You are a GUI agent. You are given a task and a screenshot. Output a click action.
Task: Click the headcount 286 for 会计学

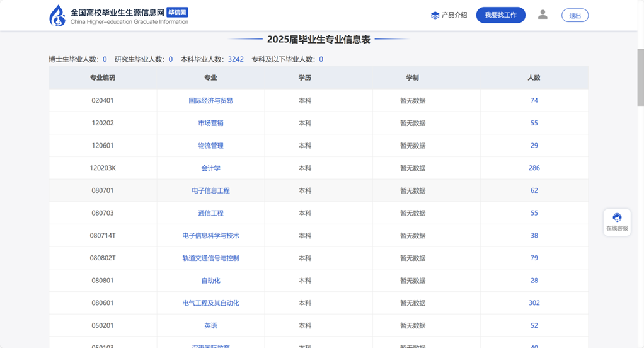[534, 168]
